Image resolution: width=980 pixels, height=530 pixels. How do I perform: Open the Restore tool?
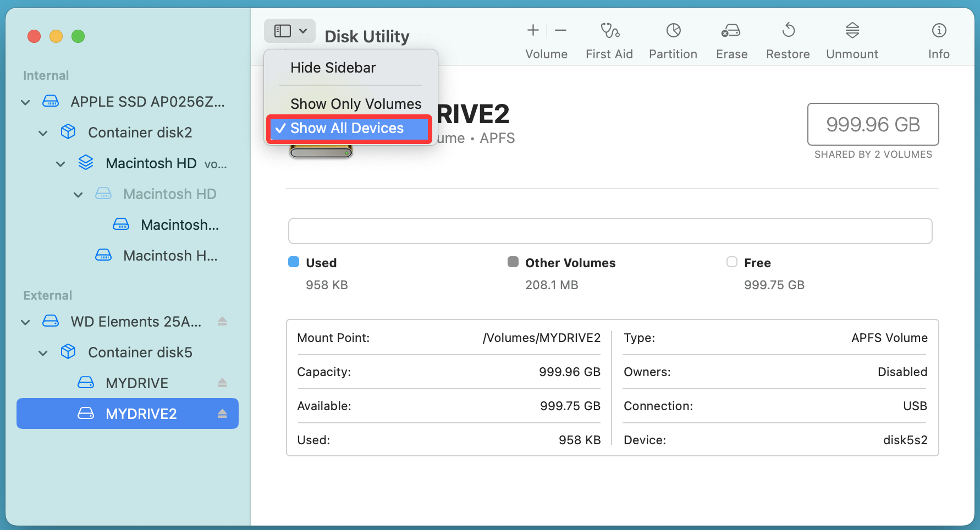[788, 38]
